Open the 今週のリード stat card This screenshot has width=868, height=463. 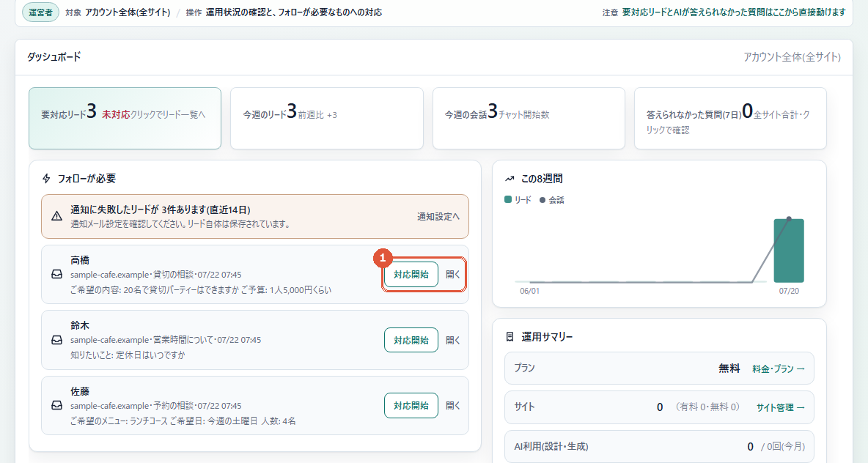pyautogui.click(x=327, y=119)
